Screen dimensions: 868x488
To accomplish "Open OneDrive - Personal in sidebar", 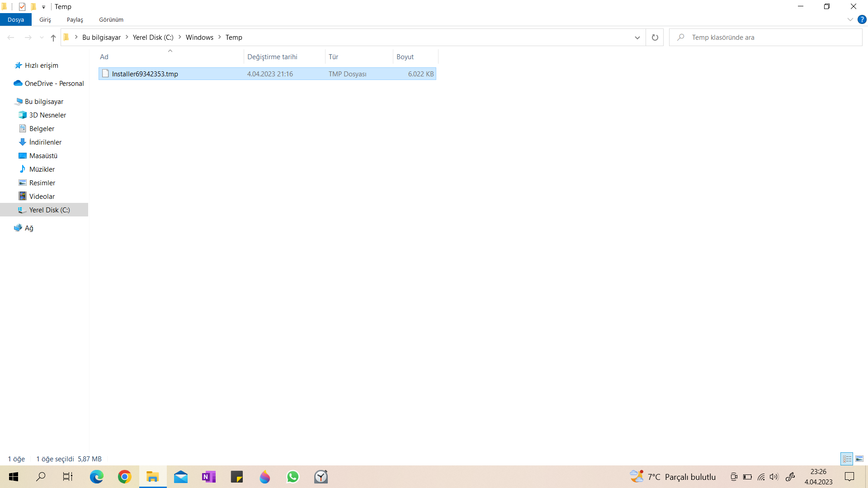I will click(x=54, y=83).
